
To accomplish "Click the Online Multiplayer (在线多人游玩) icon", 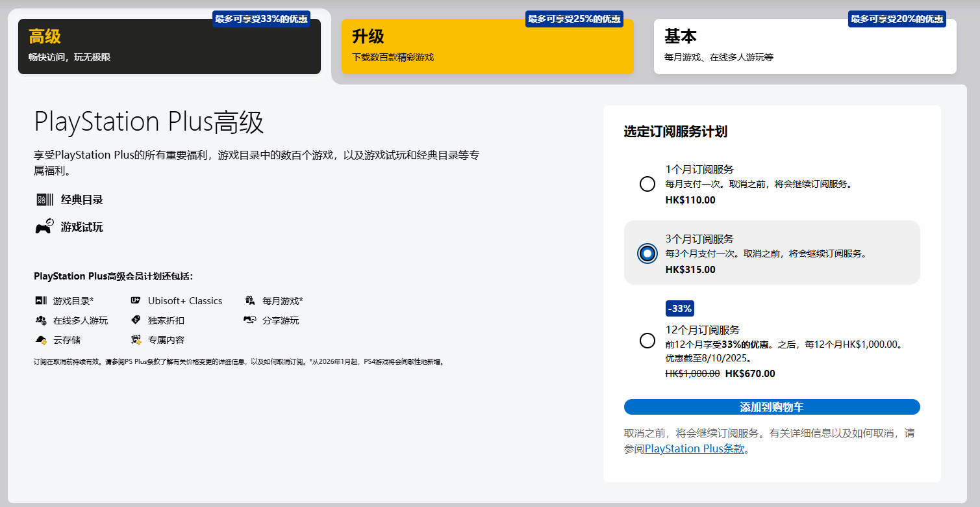I will pos(41,320).
